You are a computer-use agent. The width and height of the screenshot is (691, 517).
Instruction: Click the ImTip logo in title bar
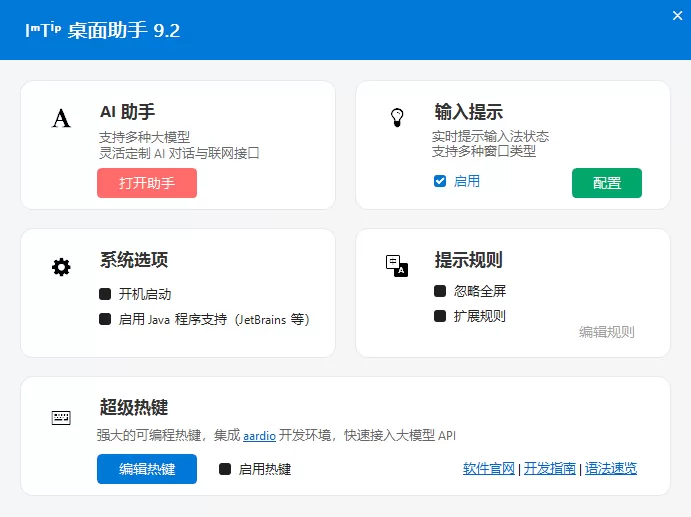pos(43,30)
